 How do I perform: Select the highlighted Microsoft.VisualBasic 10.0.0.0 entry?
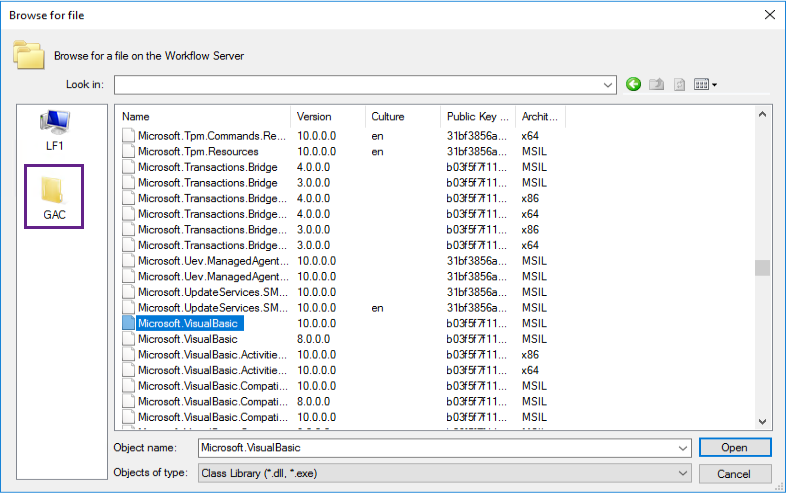click(x=190, y=323)
